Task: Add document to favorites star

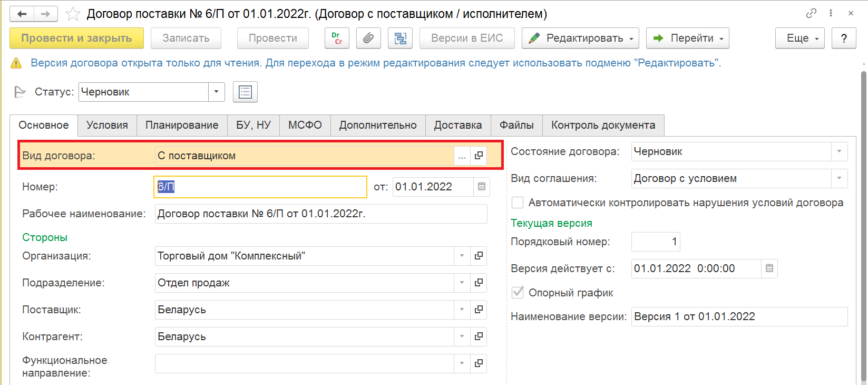Action: [x=73, y=14]
